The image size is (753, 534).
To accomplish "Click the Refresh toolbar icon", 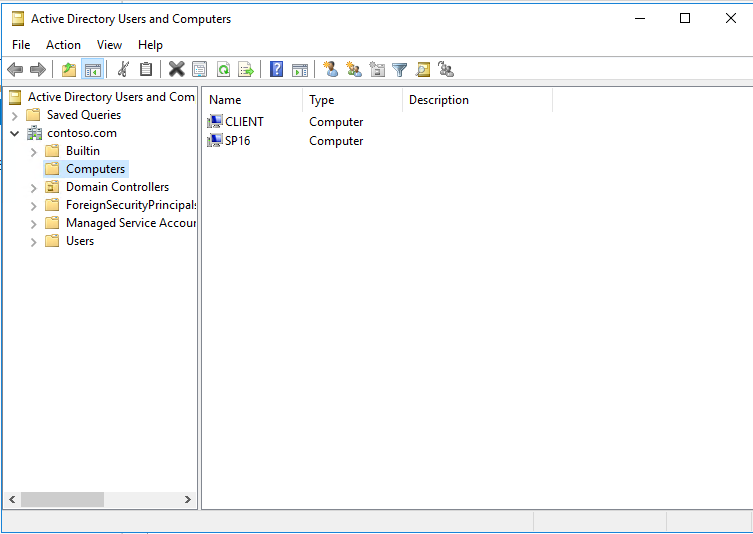I will [x=223, y=70].
